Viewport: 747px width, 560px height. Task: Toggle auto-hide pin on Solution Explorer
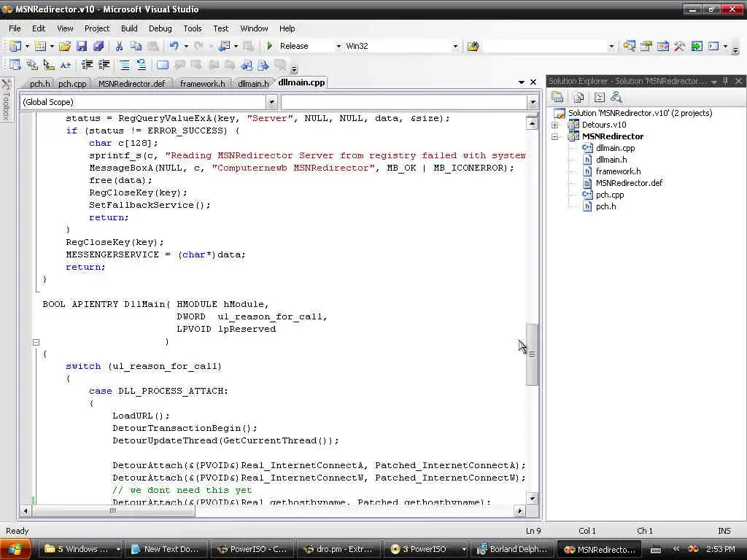point(726,82)
